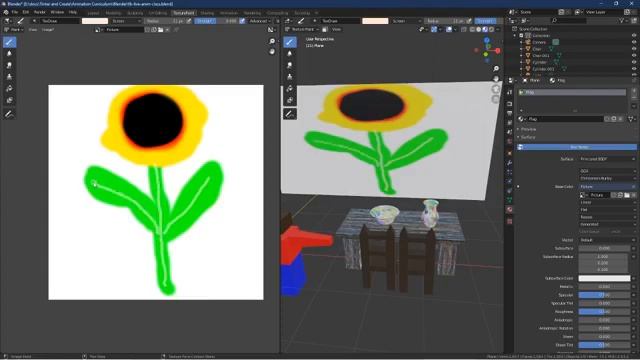This screenshot has width=640, height=360.
Task: Select the Mask tool in image editor toolbar
Action: point(9,100)
